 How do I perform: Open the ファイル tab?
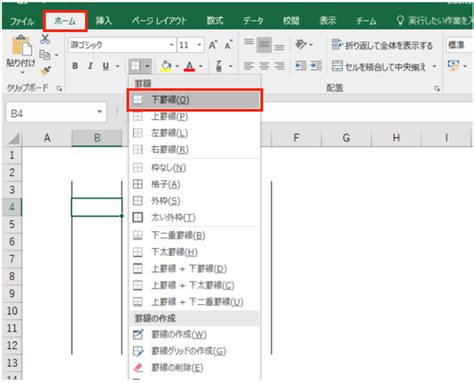(x=22, y=21)
